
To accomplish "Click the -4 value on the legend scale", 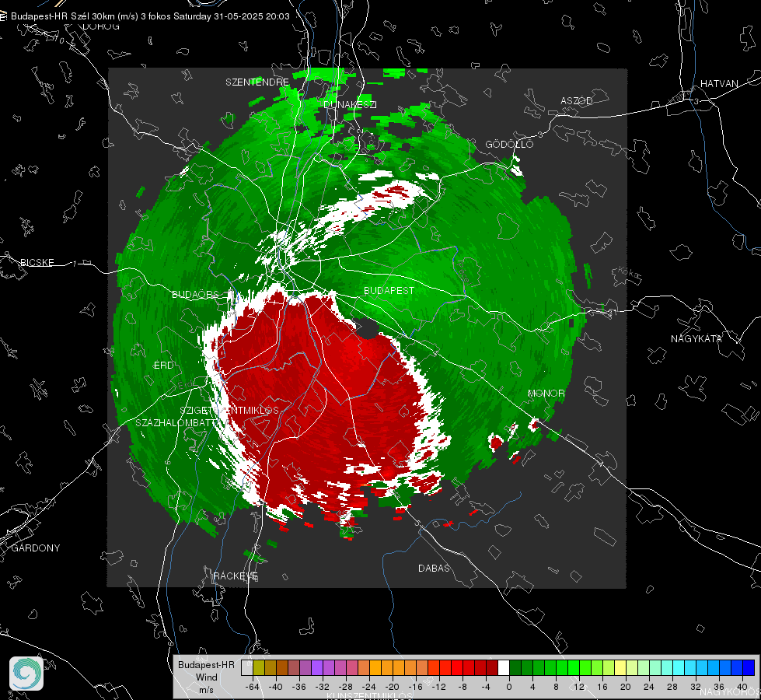I will tap(486, 687).
